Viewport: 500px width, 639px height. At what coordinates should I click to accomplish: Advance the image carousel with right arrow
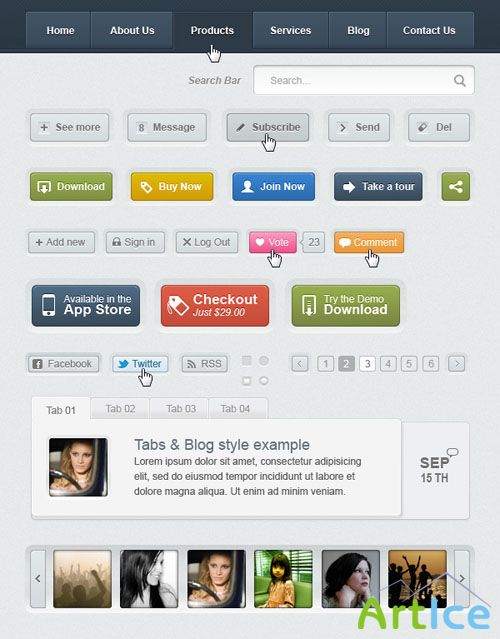[462, 578]
